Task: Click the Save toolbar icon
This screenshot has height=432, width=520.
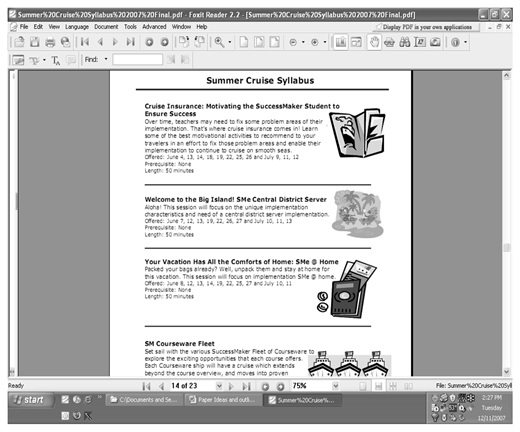Action: pos(35,42)
